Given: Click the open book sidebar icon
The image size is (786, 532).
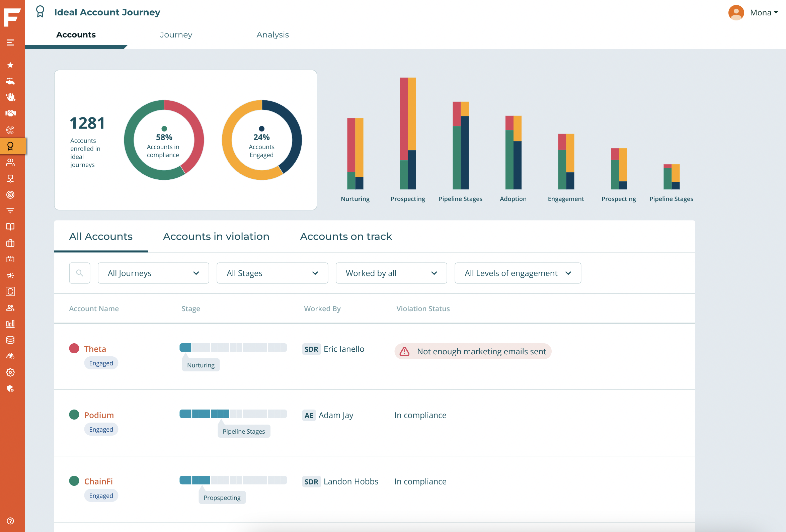Looking at the screenshot, I should click(10, 227).
